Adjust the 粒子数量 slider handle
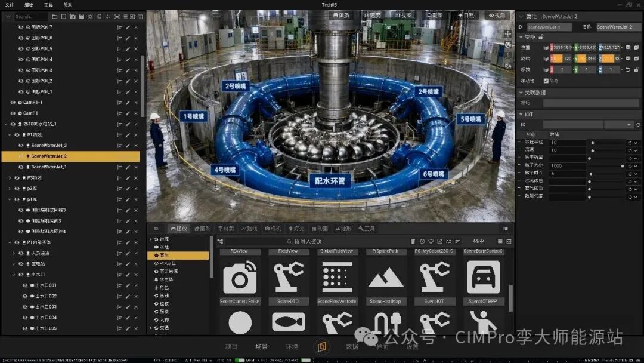This screenshot has height=363, width=644. tap(590, 158)
